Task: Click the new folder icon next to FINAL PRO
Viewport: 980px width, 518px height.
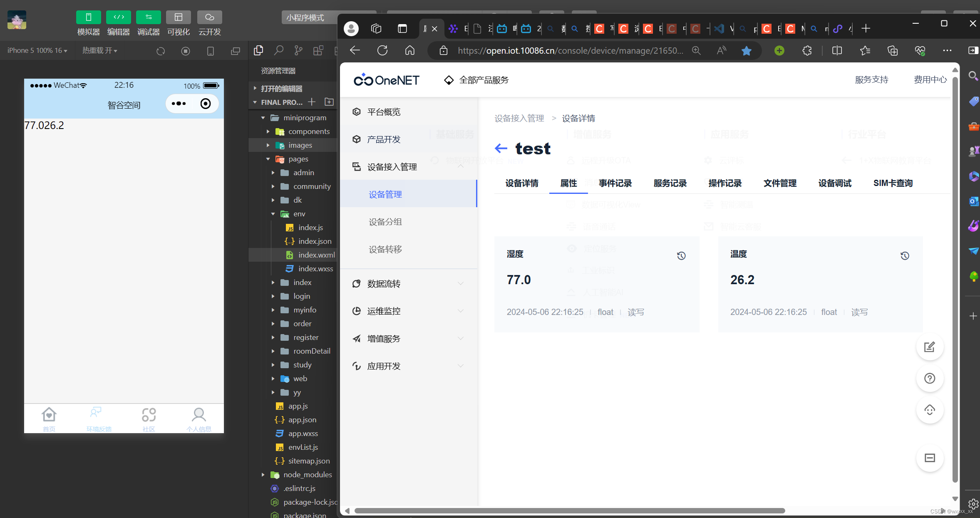Action: pos(329,102)
